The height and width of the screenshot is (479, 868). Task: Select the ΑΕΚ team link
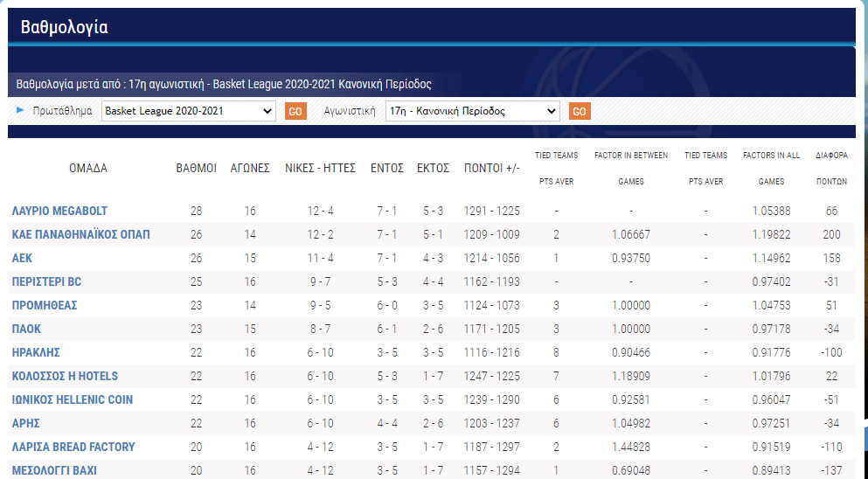coord(23,258)
